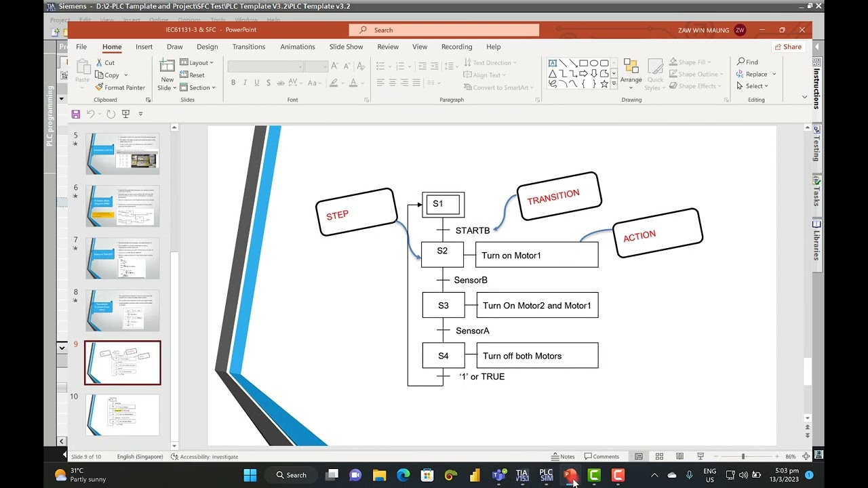Pick the Rectangle shape
Image resolution: width=868 pixels, height=488 pixels.
click(583, 63)
